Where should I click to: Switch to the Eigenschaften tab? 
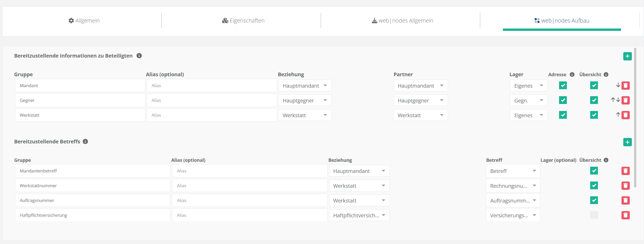(x=243, y=21)
